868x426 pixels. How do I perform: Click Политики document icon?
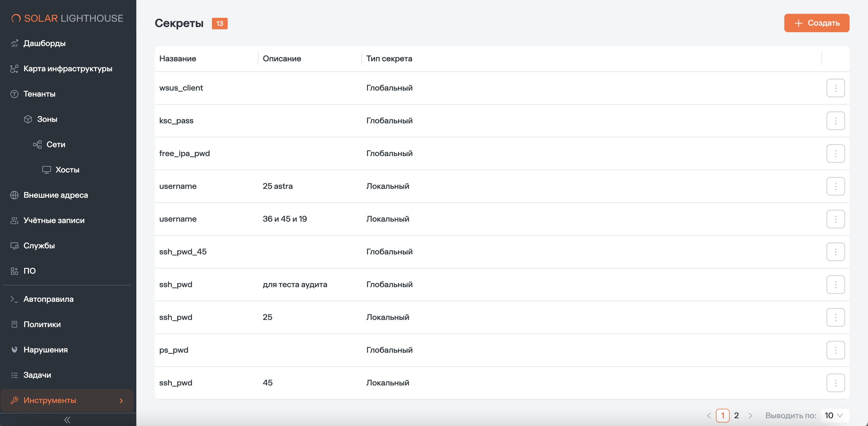[14, 324]
